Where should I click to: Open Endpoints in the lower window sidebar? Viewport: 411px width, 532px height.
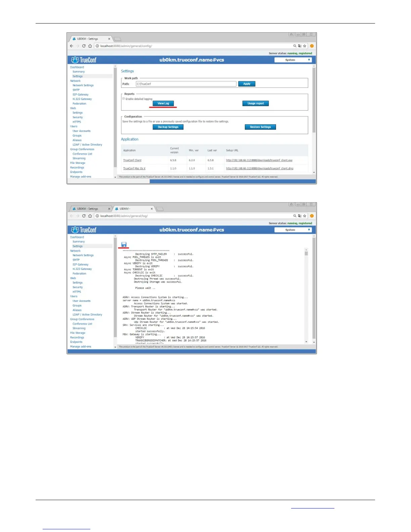tap(76, 342)
